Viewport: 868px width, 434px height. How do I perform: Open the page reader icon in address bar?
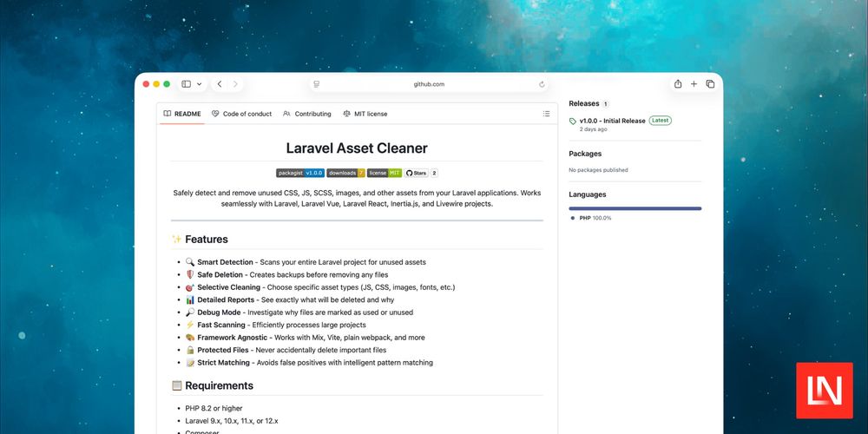pos(317,84)
